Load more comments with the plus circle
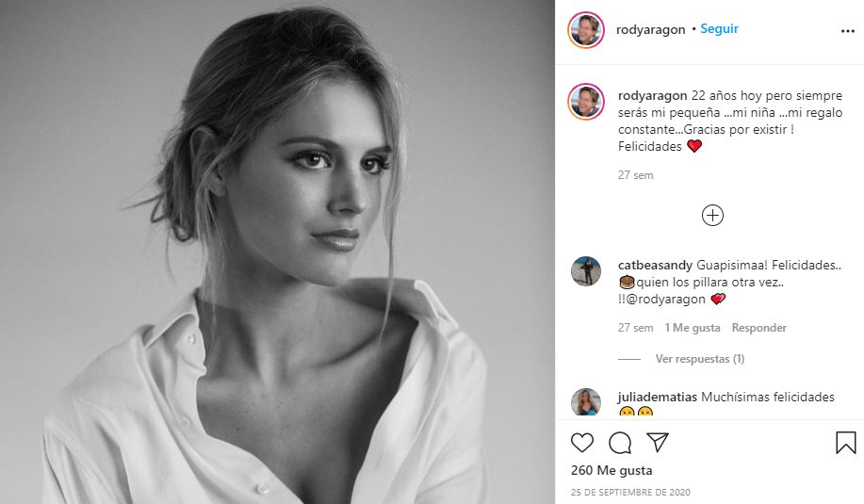 712,216
